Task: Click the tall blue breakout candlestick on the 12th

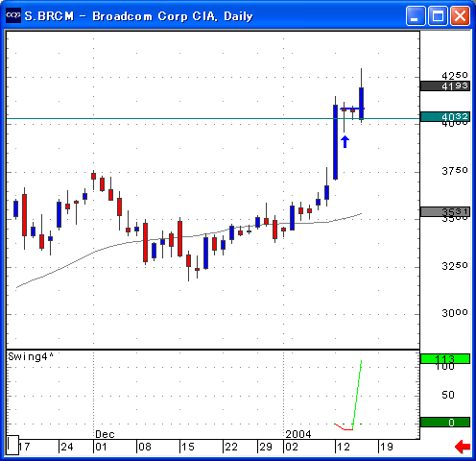Action: [335, 142]
